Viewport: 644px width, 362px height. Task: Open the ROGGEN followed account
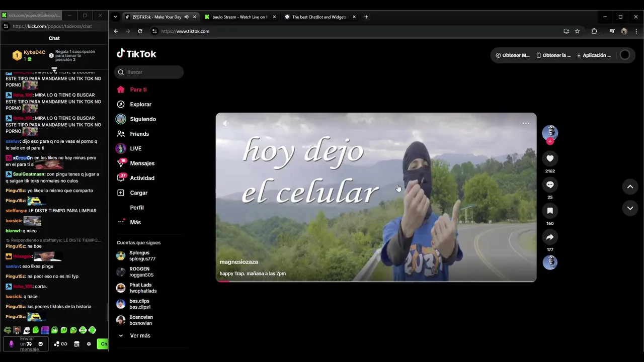(135, 272)
